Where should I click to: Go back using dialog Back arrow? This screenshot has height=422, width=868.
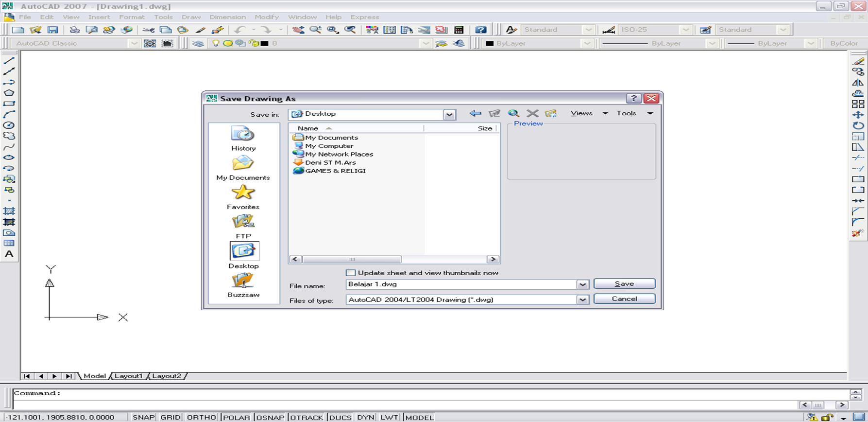475,113
